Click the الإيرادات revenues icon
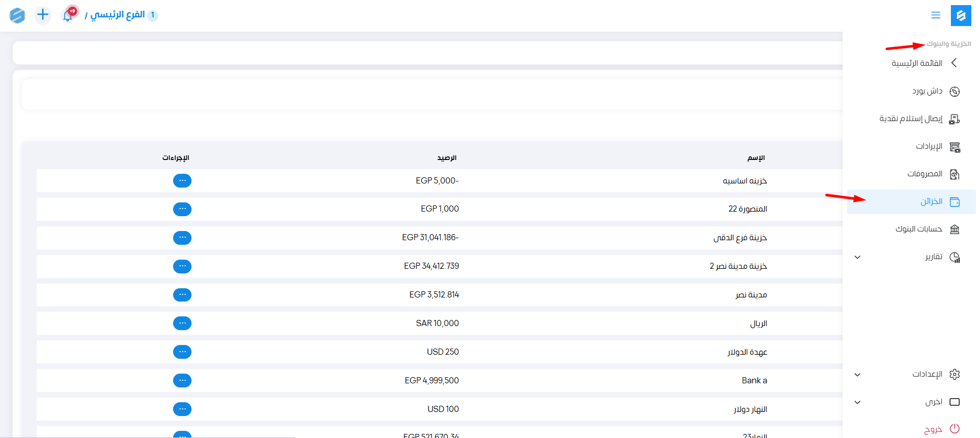 tap(954, 147)
